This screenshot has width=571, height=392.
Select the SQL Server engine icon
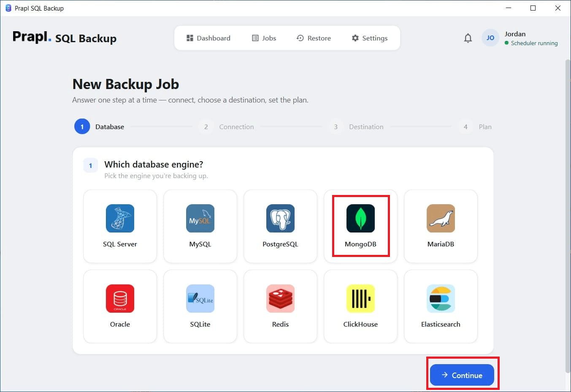click(x=120, y=218)
